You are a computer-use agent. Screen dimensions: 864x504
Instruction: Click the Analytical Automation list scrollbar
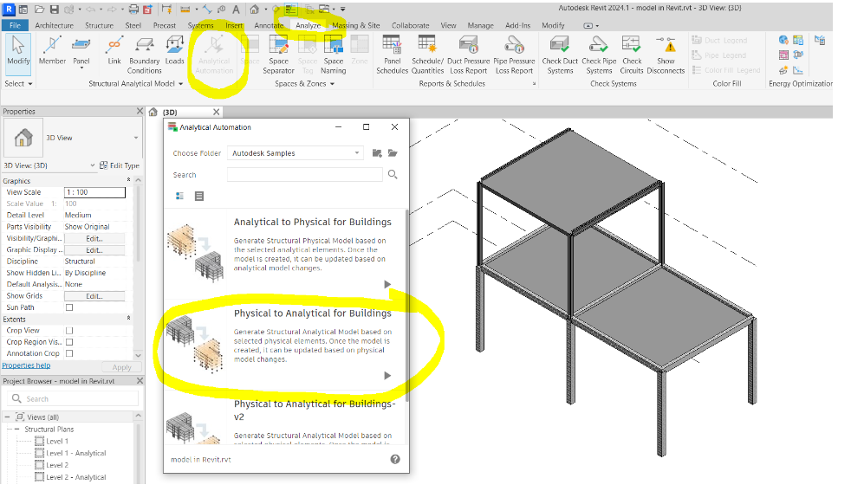[x=407, y=306]
